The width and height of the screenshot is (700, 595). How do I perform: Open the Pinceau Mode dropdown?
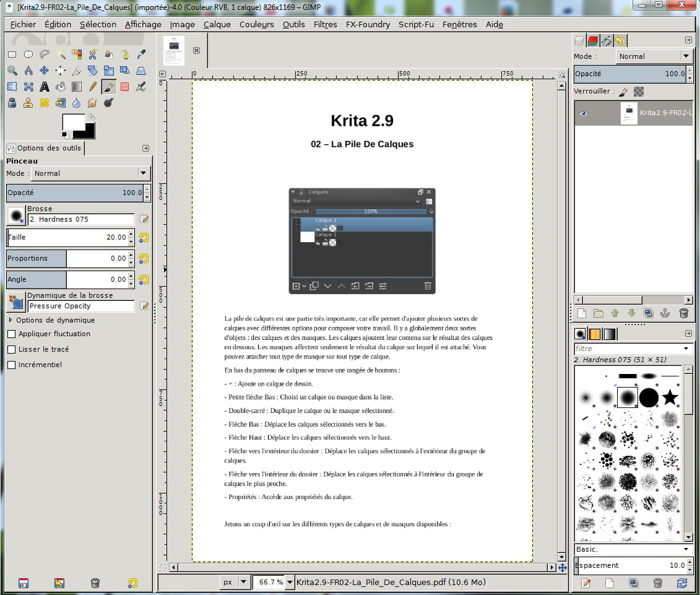[x=90, y=173]
